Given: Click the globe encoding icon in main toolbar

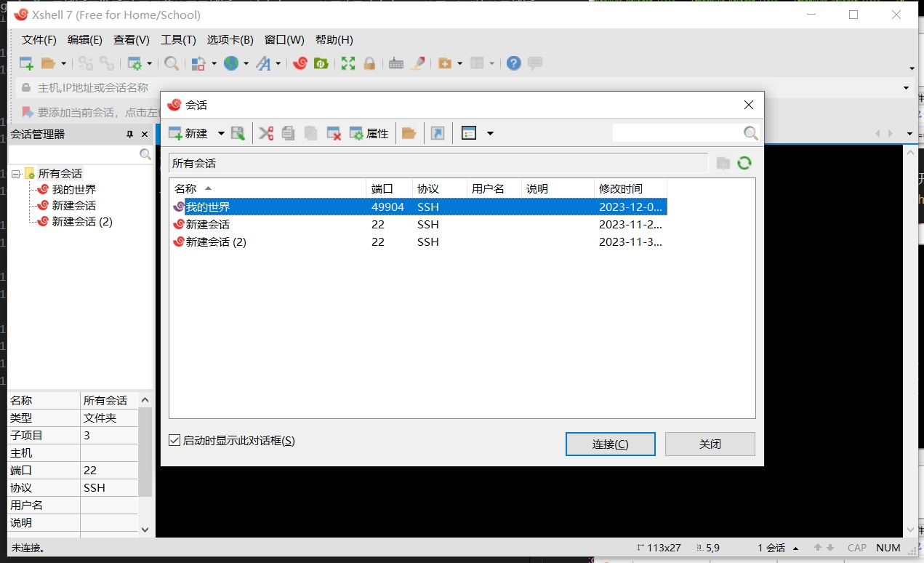Looking at the screenshot, I should point(231,63).
